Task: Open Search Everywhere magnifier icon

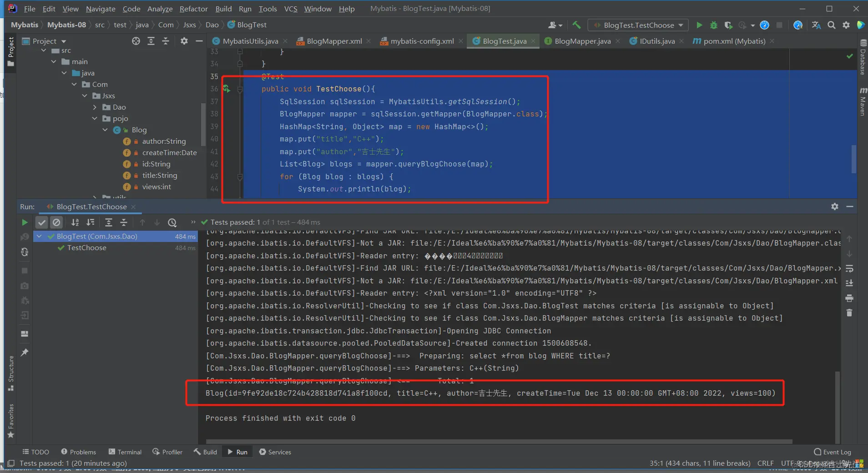Action: [x=832, y=25]
